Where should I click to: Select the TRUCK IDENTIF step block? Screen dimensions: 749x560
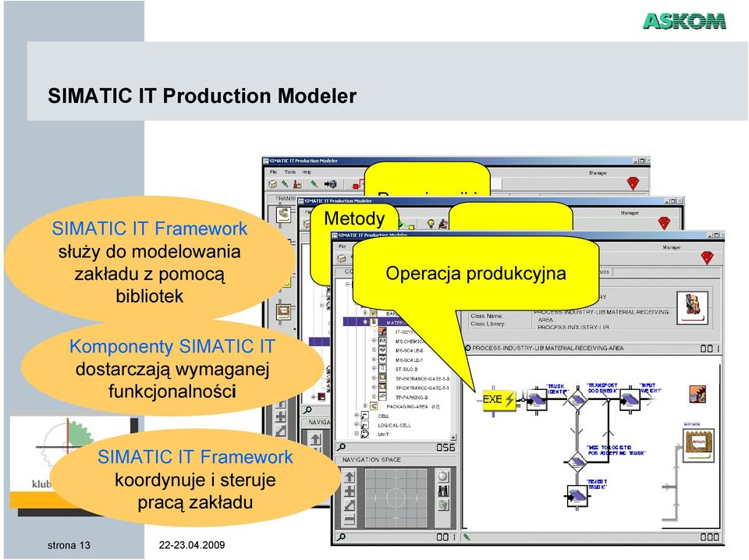pos(537,401)
